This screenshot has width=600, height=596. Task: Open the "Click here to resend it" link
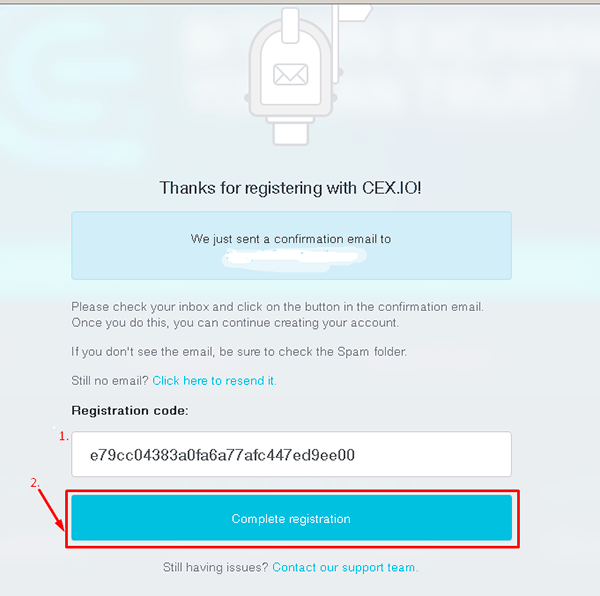point(214,381)
